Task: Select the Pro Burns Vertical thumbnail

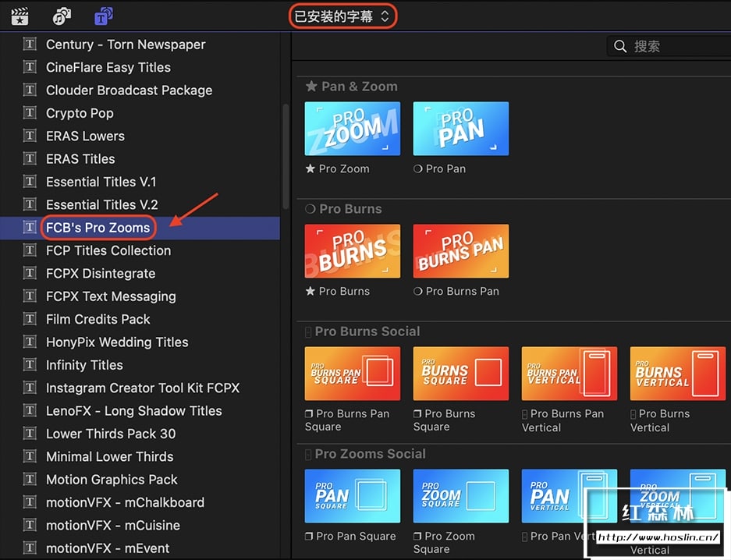Action: tap(678, 374)
